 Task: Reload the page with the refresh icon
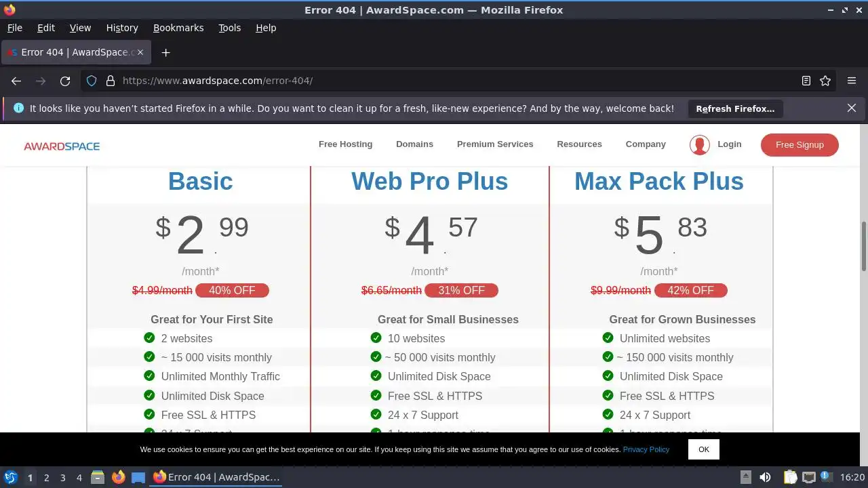pos(65,81)
